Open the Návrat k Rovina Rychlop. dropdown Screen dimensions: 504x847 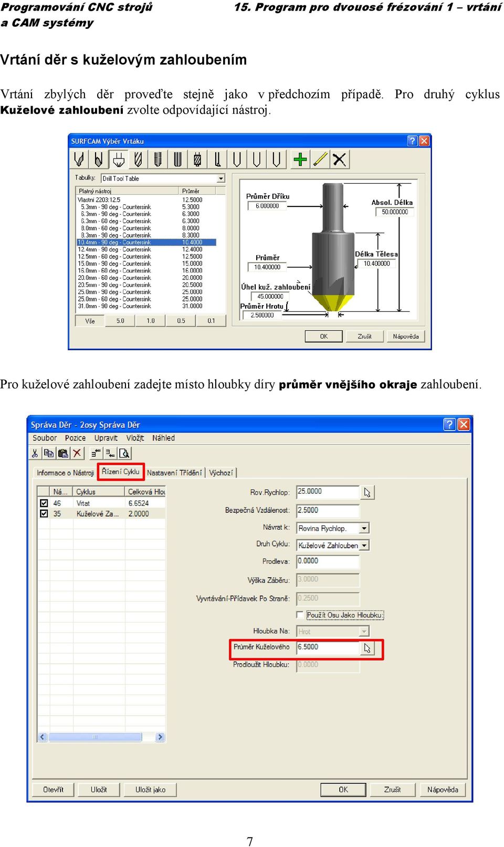point(364,528)
